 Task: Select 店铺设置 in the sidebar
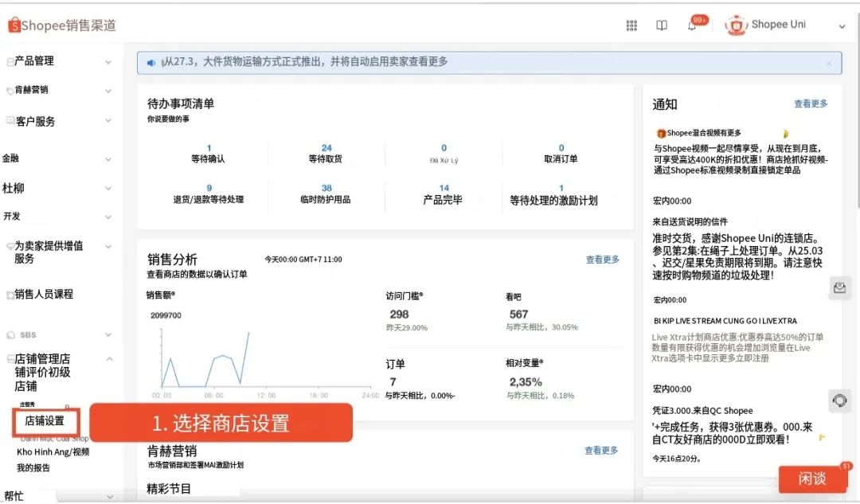45,421
